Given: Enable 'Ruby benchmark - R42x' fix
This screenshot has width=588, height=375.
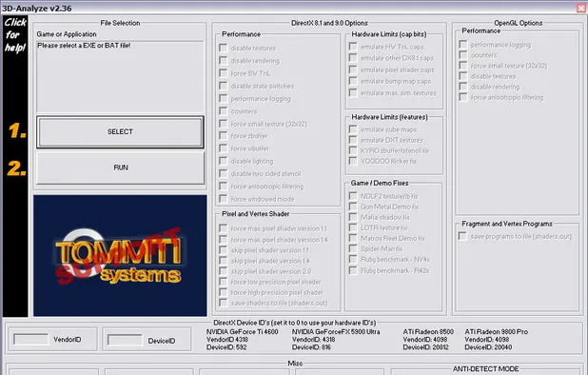Looking at the screenshot, I should coord(353,270).
